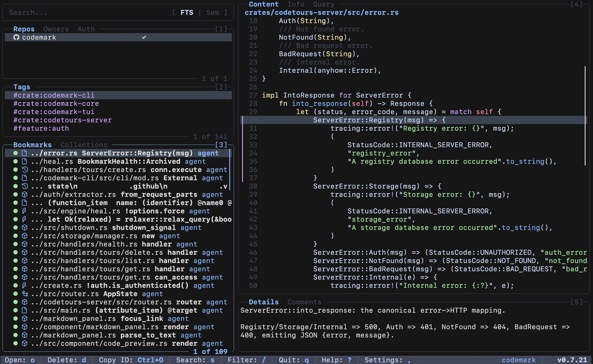Open the Info tab

coord(296,4)
